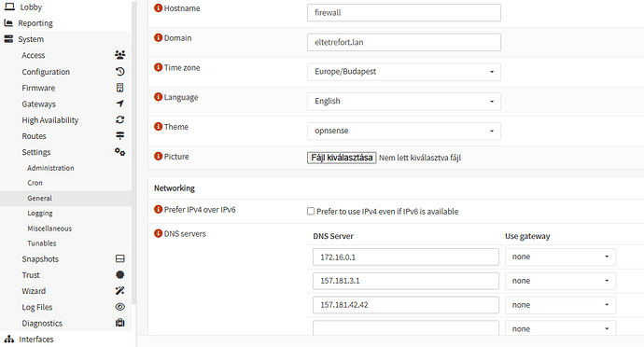Select Tunables under Settings menu
644x347 pixels.
41,243
